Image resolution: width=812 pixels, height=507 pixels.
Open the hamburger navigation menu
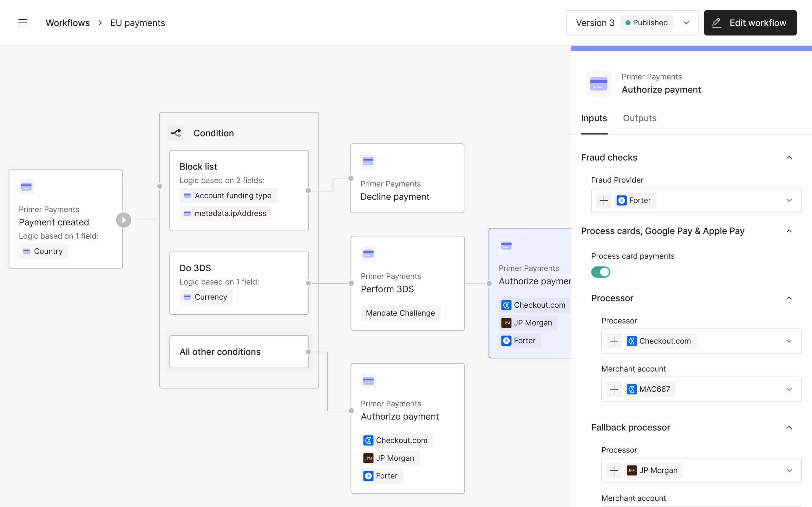click(23, 23)
